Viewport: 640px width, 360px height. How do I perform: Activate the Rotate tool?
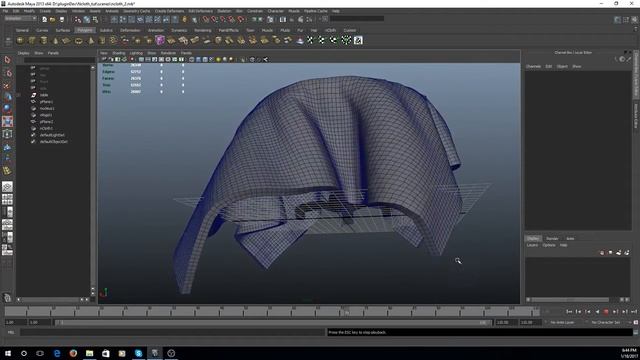pyautogui.click(x=7, y=109)
